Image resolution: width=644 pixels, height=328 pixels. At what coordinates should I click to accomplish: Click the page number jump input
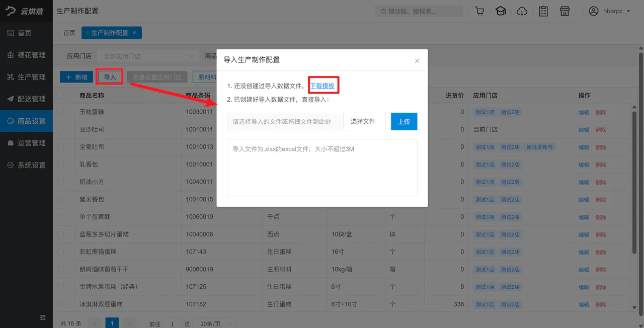point(173,324)
